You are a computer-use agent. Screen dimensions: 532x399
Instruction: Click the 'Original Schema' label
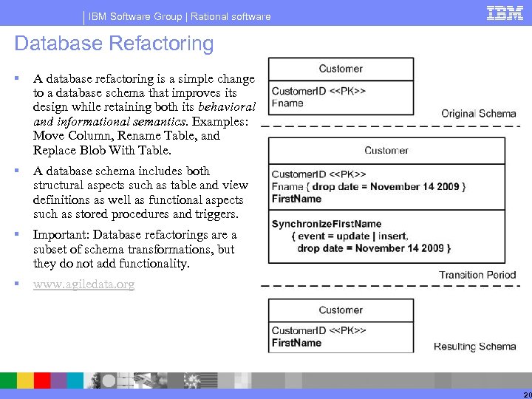[x=478, y=113]
